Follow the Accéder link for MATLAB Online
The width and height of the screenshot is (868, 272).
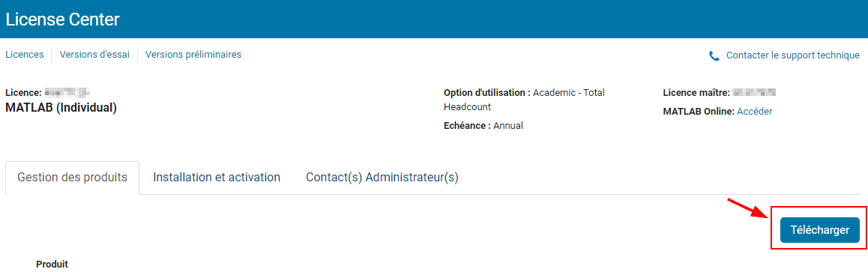(755, 111)
